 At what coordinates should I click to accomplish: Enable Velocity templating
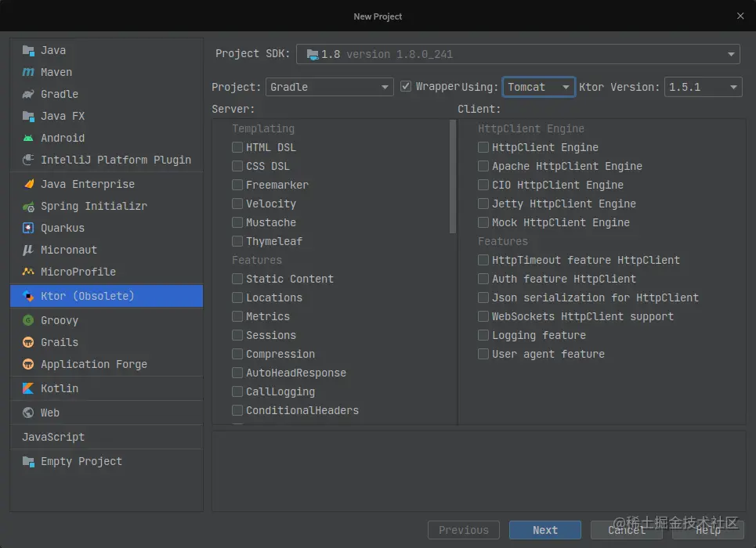237,204
